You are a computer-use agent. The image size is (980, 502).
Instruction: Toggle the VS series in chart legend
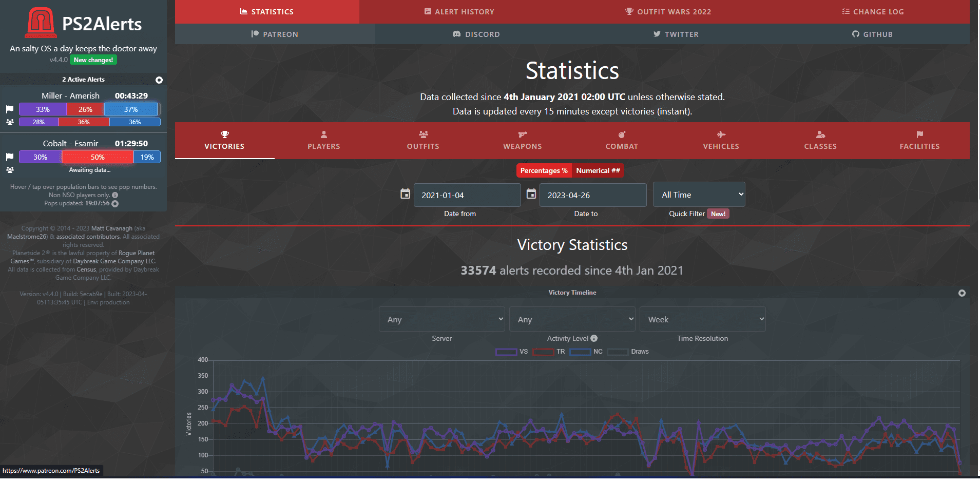tap(512, 352)
